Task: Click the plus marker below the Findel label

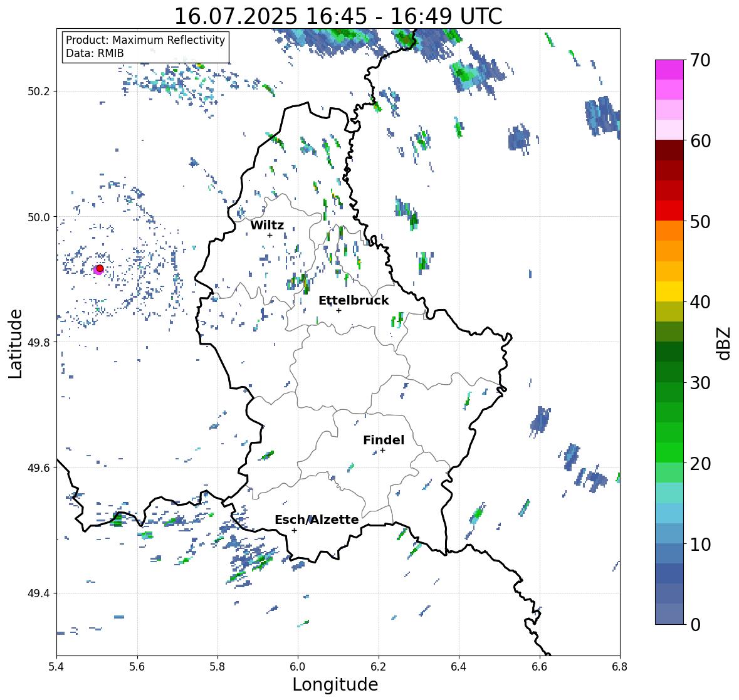Action: coord(383,451)
